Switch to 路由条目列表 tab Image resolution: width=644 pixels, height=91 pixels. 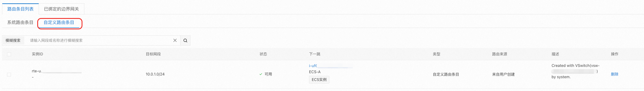coord(21,9)
